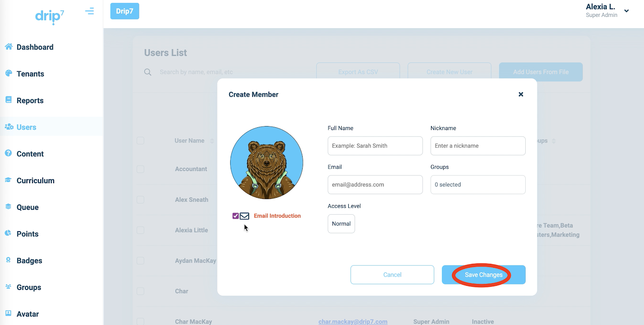This screenshot has height=325, width=644.
Task: Check the Accountant row checkbox
Action: 140,169
